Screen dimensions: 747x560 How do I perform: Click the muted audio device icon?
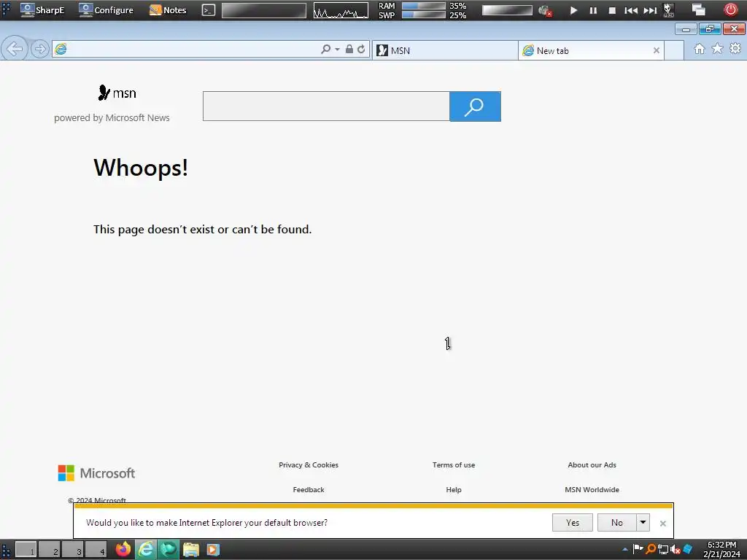[545, 10]
